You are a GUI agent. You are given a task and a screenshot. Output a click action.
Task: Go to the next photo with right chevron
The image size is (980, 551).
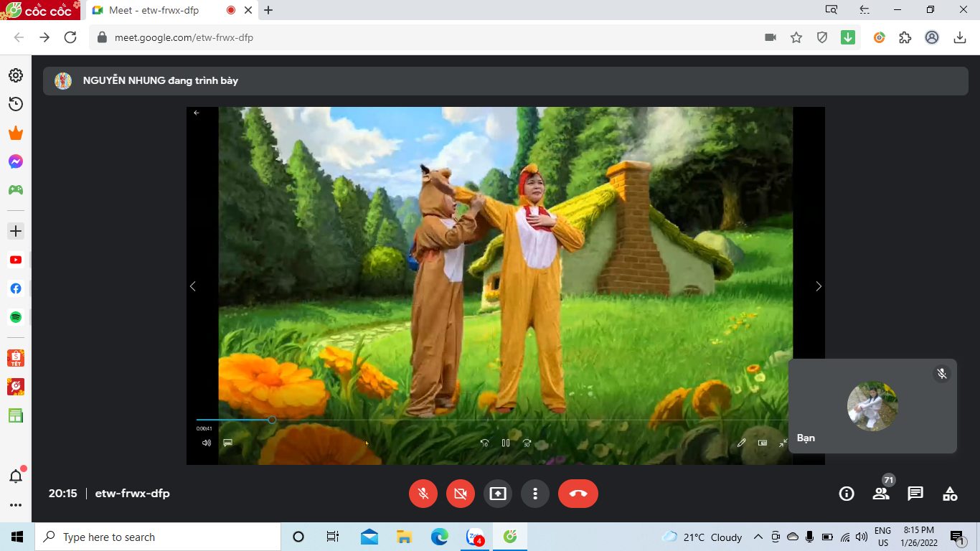click(x=819, y=286)
